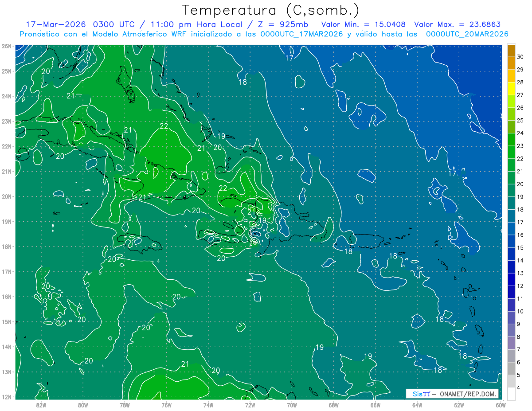Click the color scale label '12'

click(520, 286)
